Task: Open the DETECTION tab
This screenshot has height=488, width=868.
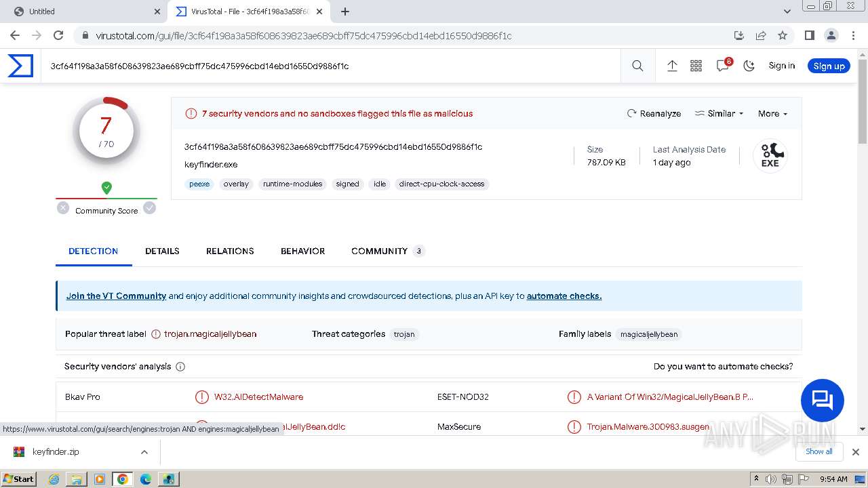Action: point(94,251)
